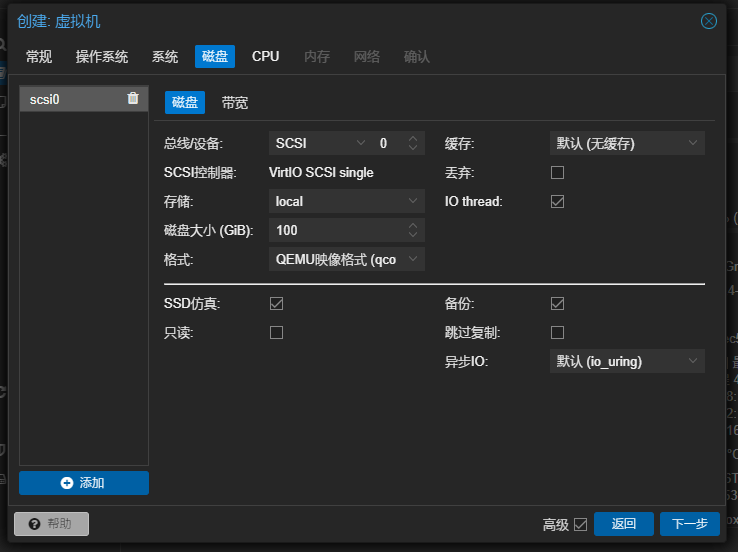Click the VirtIO SCSI single controller text
The image size is (738, 552).
tap(321, 173)
